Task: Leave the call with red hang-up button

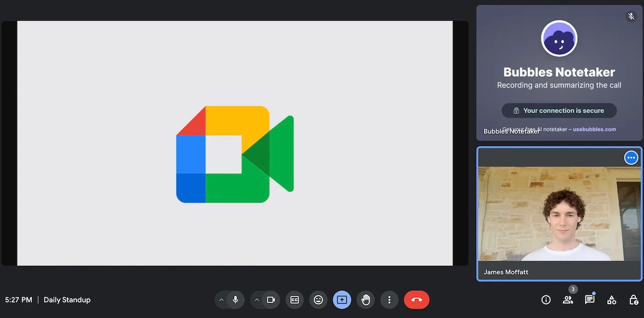Action: 417,300
